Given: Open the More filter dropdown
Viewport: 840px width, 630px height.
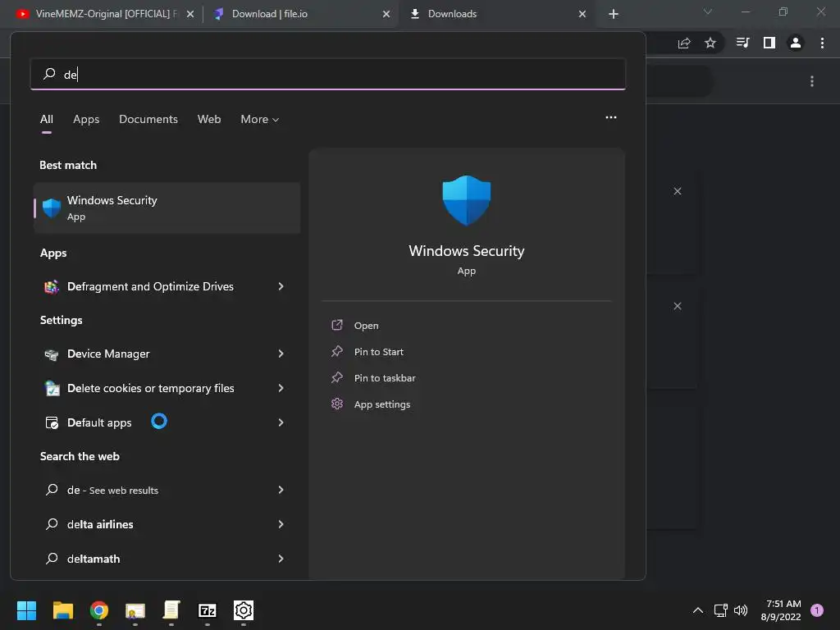Looking at the screenshot, I should (x=260, y=120).
